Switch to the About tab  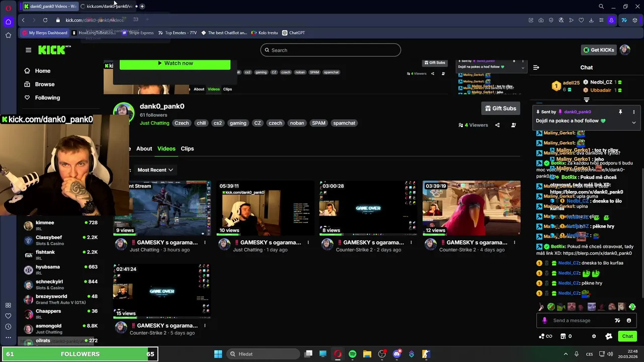[x=144, y=149]
